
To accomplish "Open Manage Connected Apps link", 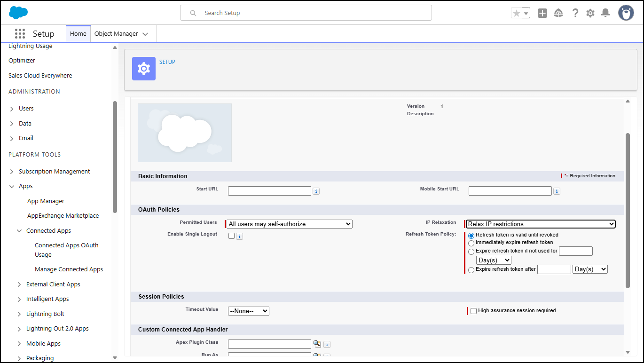I will coord(69,269).
